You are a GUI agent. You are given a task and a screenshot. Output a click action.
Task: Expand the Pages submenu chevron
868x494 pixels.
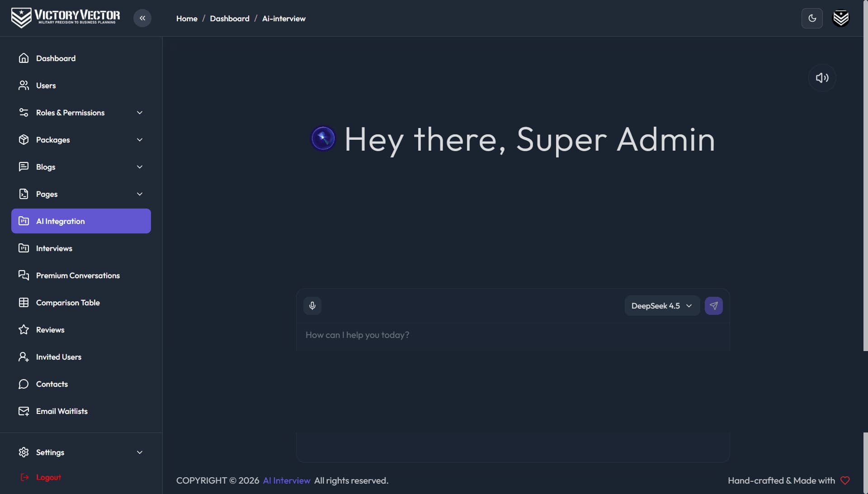pyautogui.click(x=140, y=194)
